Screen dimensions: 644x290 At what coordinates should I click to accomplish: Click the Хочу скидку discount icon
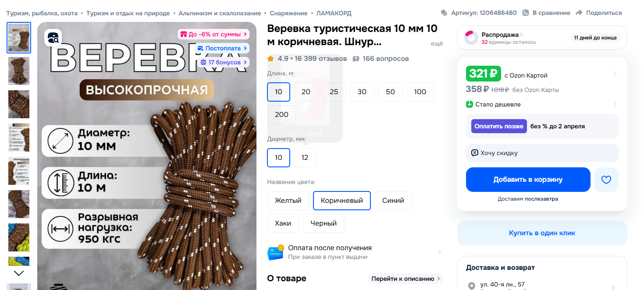click(474, 153)
